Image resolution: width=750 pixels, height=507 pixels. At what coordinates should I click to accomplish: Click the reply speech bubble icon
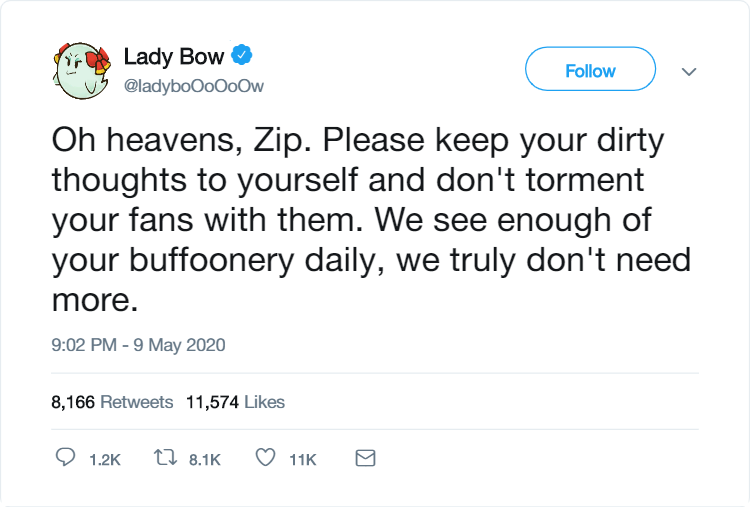[x=66, y=459]
